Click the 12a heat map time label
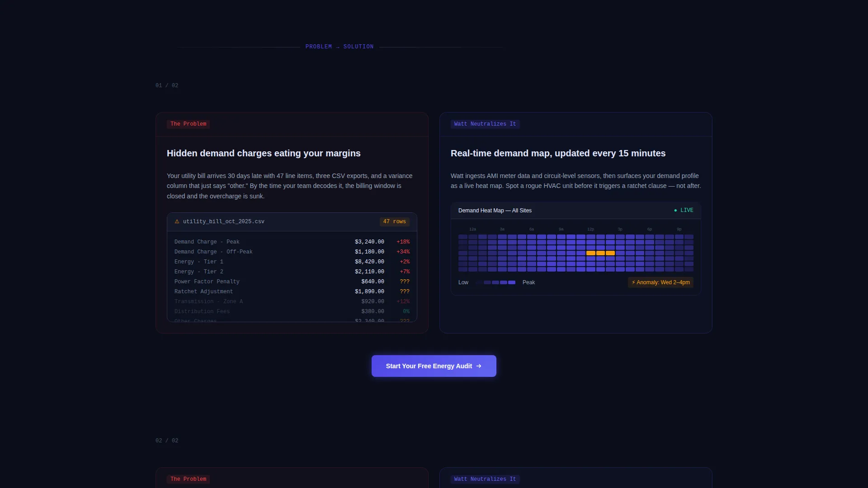The width and height of the screenshot is (868, 488). pyautogui.click(x=472, y=230)
